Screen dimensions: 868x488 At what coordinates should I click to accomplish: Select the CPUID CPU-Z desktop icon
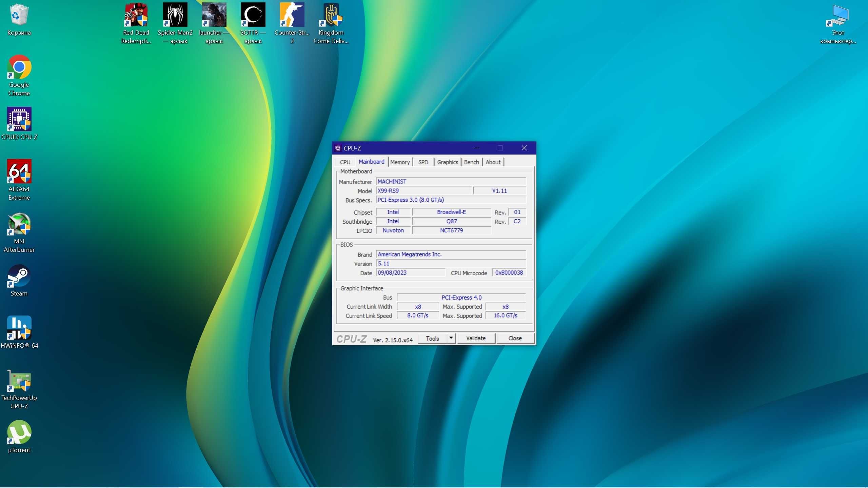pyautogui.click(x=19, y=119)
